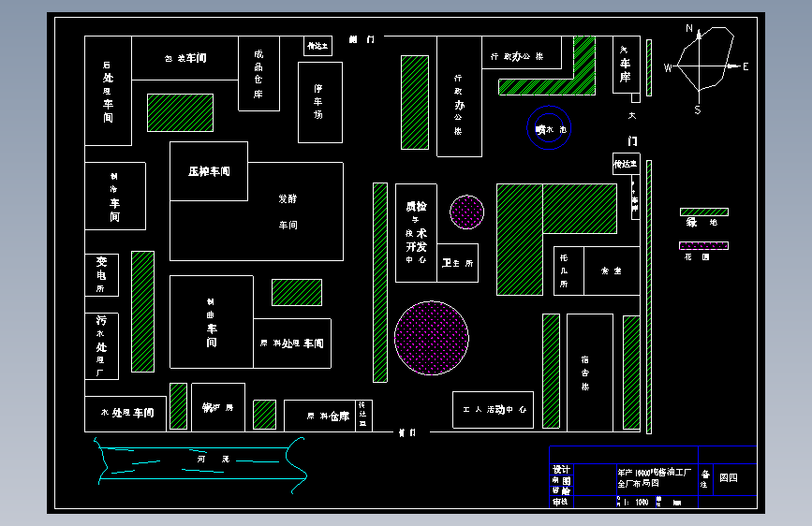Select the 备注 cell in title block

(x=705, y=479)
